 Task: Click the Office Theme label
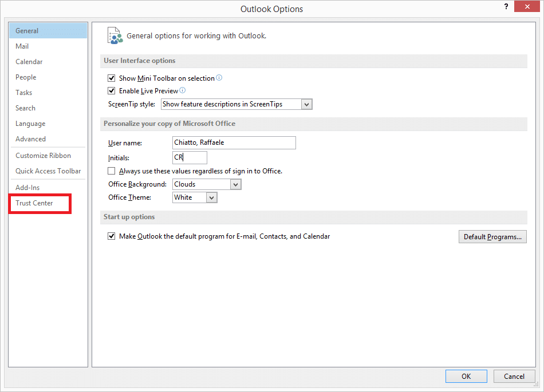coord(130,197)
